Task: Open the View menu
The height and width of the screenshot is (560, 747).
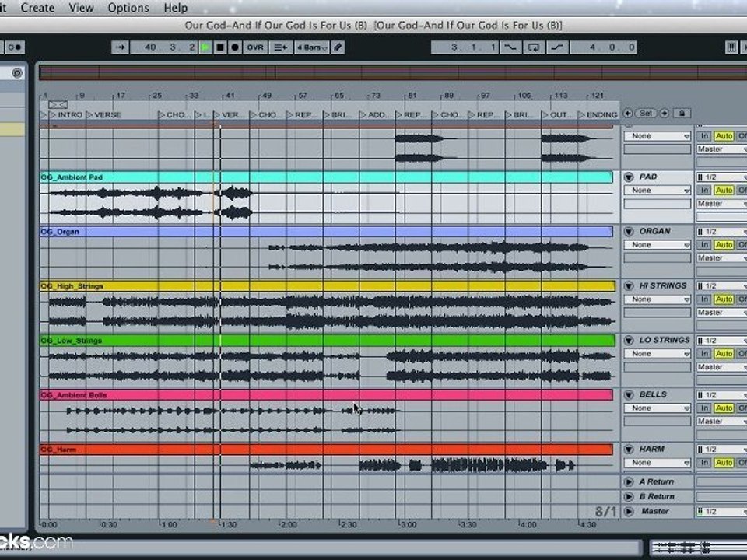Action: [x=81, y=8]
